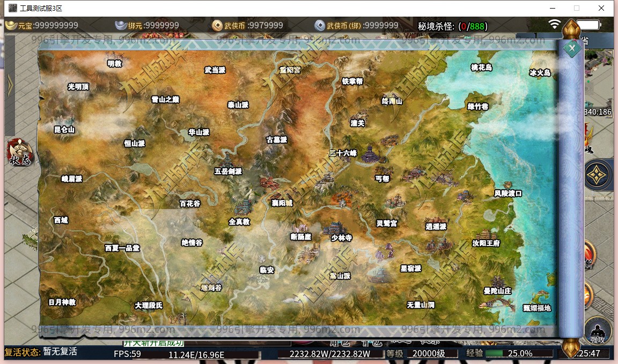Screen dimensions: 618x364
Task: Select 西域 on the map
Action: 61,220
